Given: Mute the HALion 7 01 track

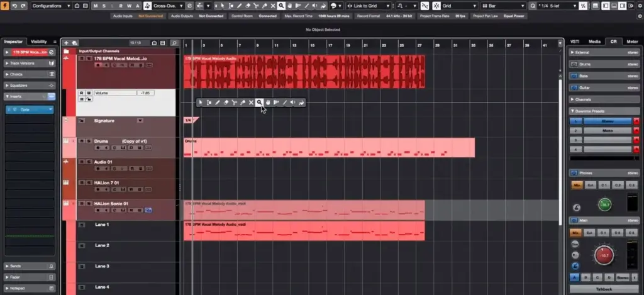Looking at the screenshot, I should [x=81, y=183].
